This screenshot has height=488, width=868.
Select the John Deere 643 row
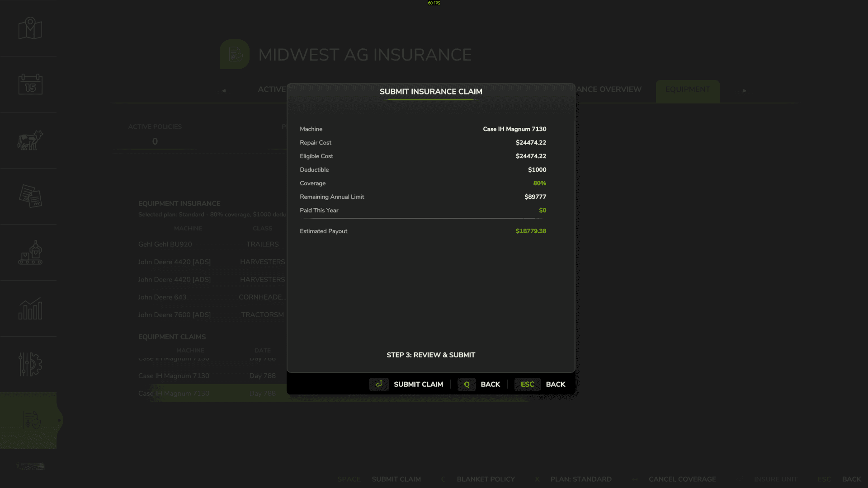(x=212, y=297)
